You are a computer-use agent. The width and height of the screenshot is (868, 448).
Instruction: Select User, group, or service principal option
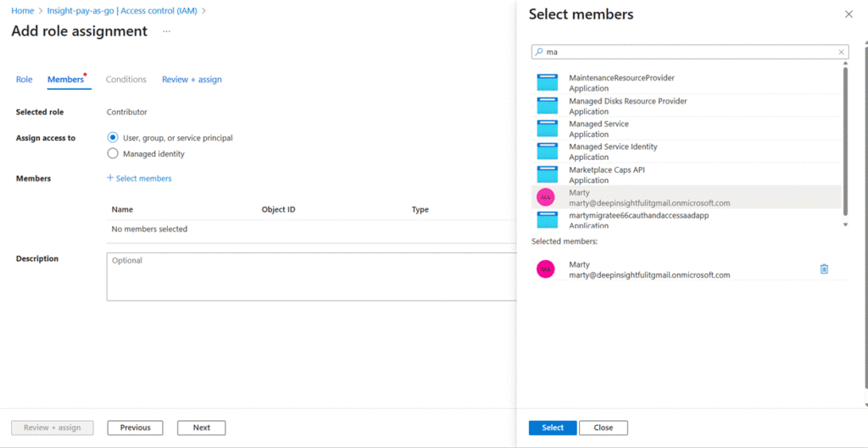click(x=113, y=137)
